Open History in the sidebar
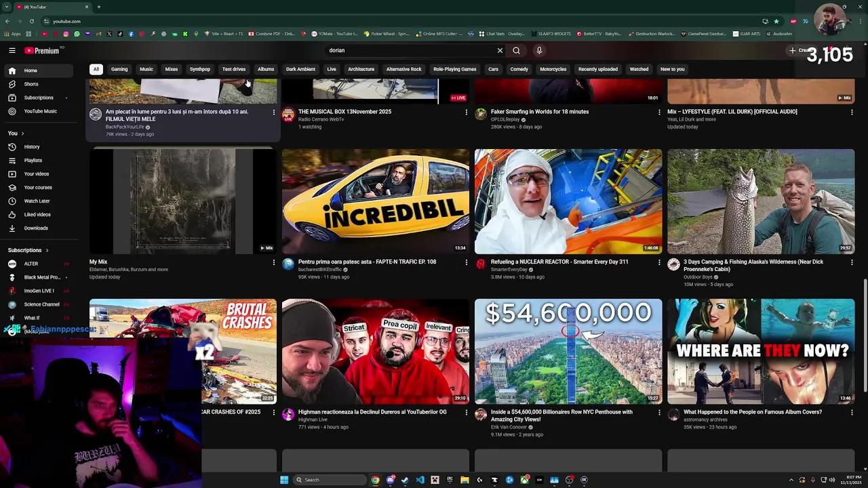The image size is (868, 488). coord(39,146)
